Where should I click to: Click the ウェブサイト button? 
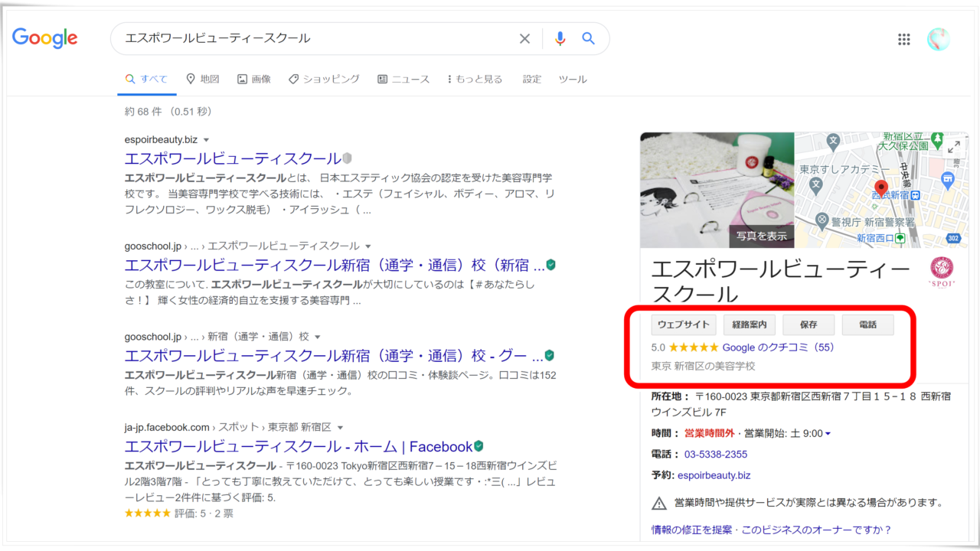coord(682,324)
